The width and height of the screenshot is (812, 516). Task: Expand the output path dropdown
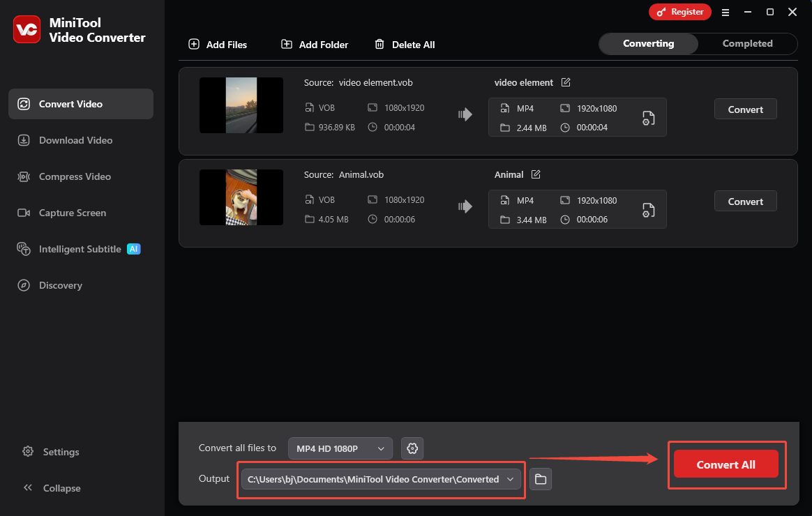(510, 480)
